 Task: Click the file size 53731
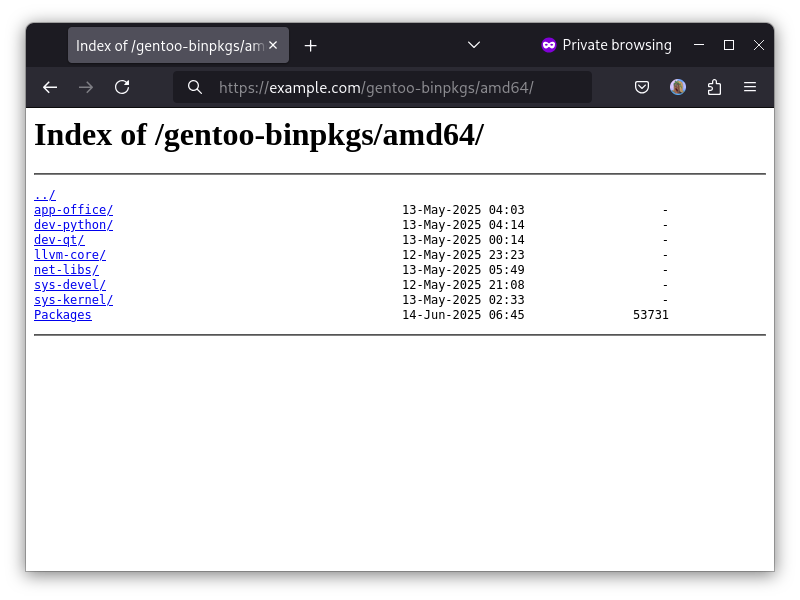click(x=651, y=315)
